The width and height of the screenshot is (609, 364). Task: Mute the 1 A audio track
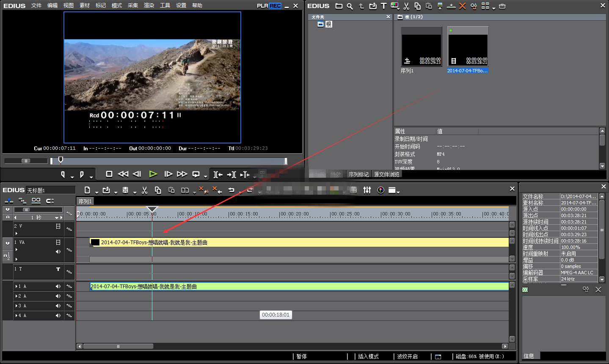[x=58, y=287]
